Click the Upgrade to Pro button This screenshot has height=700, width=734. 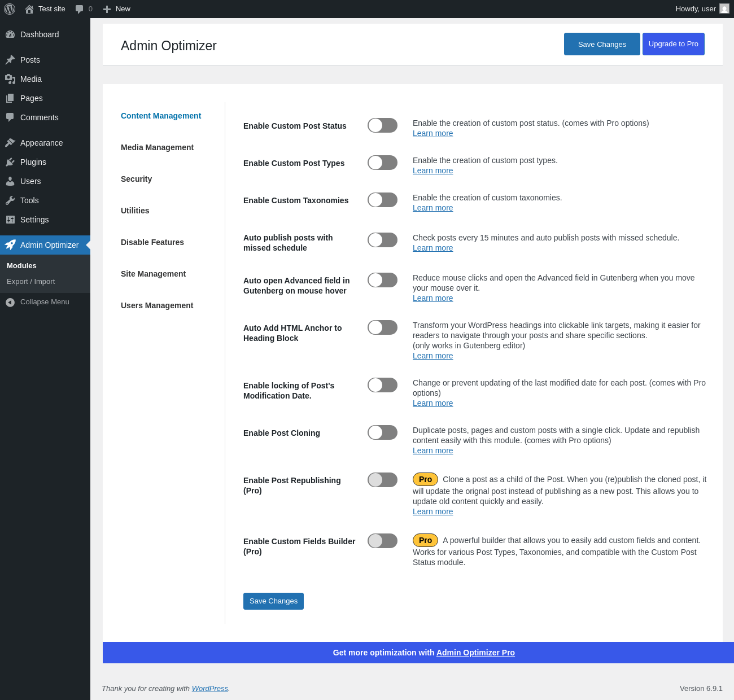pos(674,44)
